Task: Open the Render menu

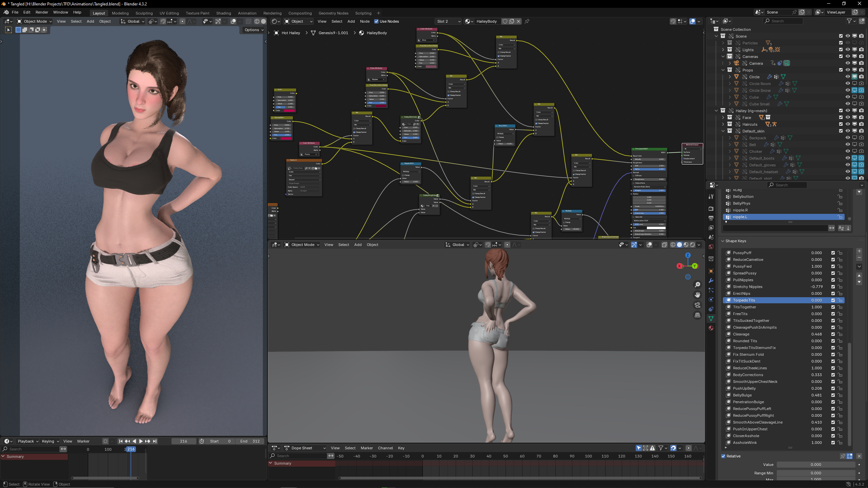Action: click(42, 12)
